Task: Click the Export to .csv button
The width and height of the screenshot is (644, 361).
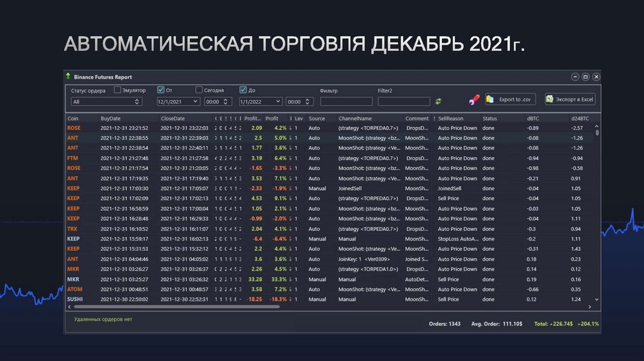Action: (510, 99)
